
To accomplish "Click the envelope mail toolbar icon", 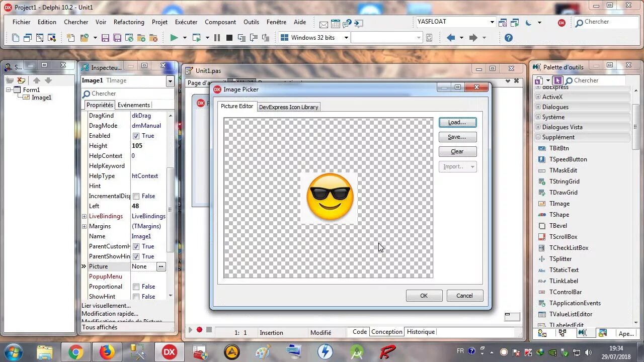I will tap(324, 24).
